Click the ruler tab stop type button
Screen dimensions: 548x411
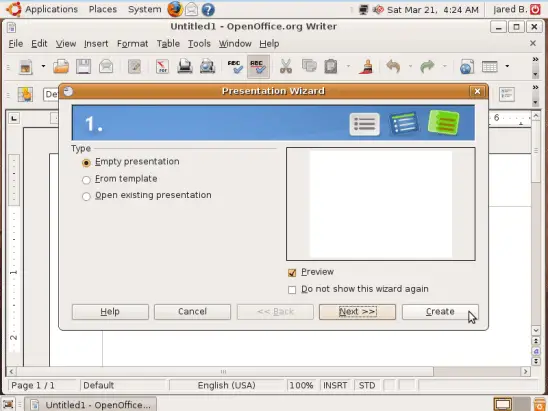click(14, 118)
